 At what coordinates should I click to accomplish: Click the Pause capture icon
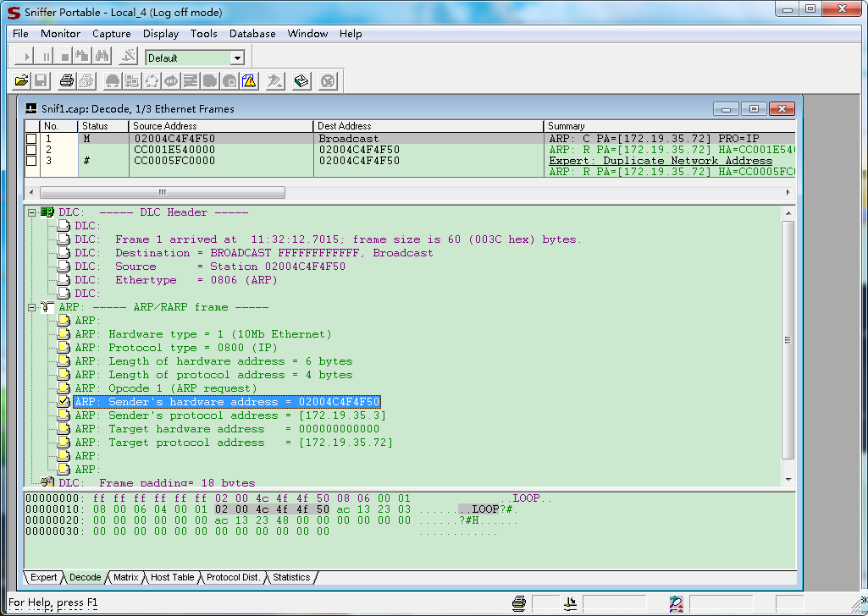pos(46,57)
